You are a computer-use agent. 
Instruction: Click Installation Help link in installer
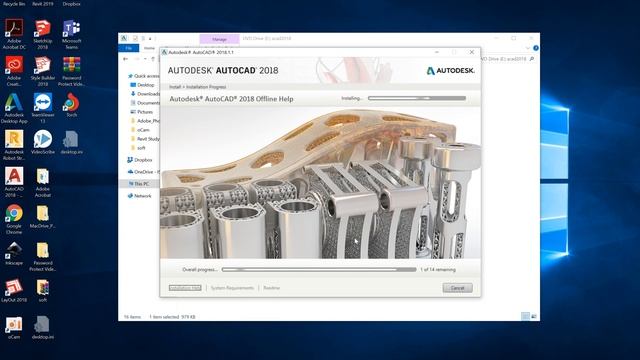point(185,288)
